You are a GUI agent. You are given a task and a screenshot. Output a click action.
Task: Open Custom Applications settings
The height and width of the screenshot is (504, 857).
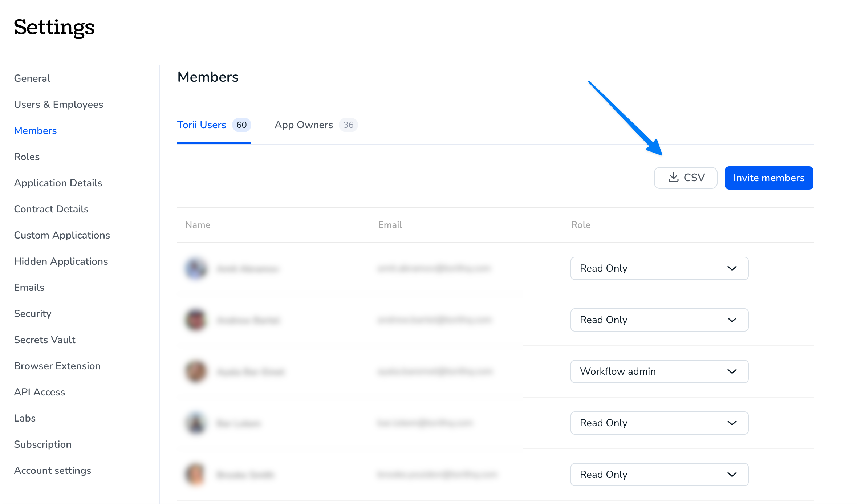(62, 235)
